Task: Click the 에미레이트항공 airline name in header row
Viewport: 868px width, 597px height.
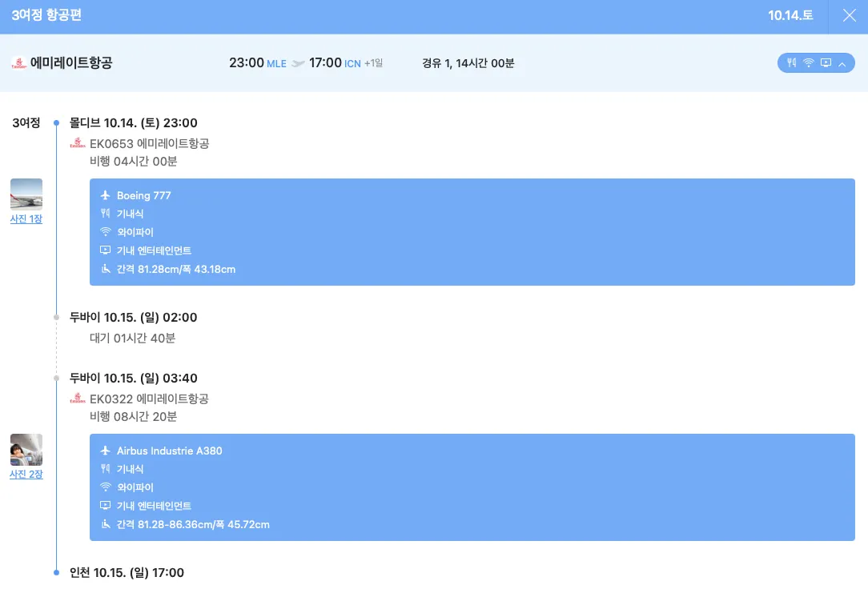Action: pos(71,63)
